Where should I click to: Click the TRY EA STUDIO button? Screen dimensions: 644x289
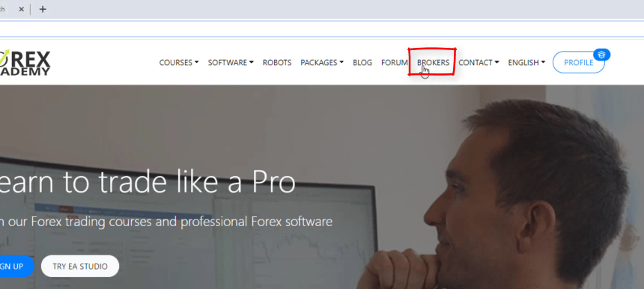click(x=80, y=266)
